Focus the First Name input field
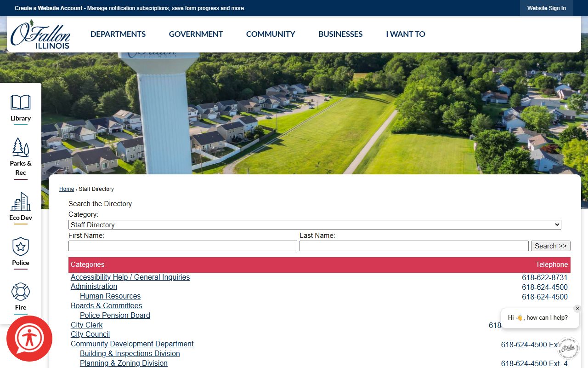Screen dimensions: 588x368 pos(183,246)
